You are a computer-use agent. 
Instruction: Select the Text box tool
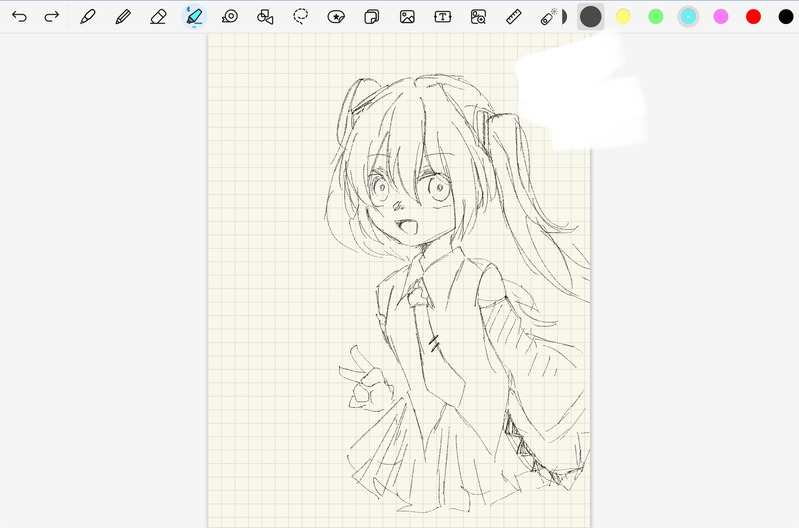(x=442, y=17)
